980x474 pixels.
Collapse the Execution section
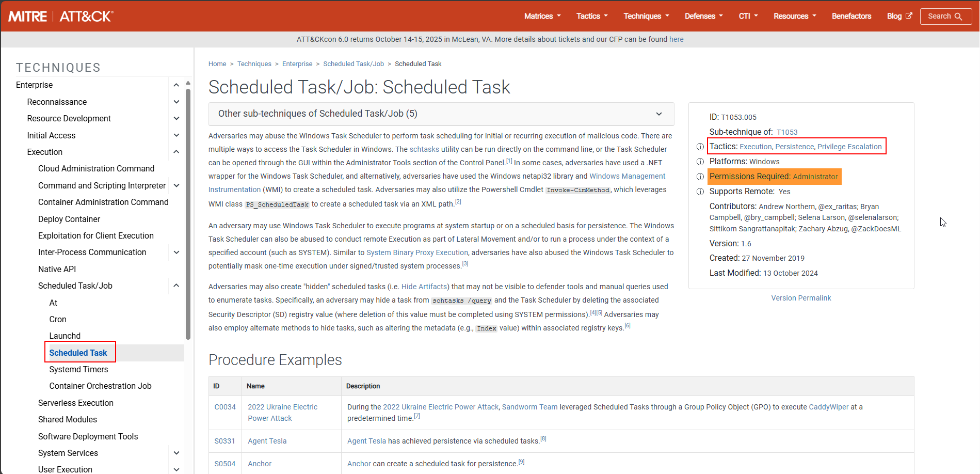coord(176,152)
